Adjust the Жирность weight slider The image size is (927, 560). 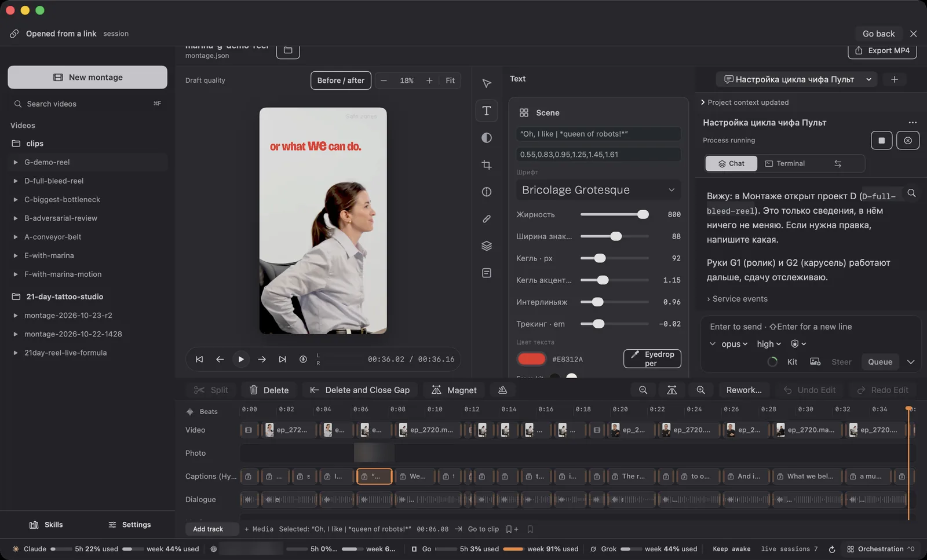tap(614, 214)
